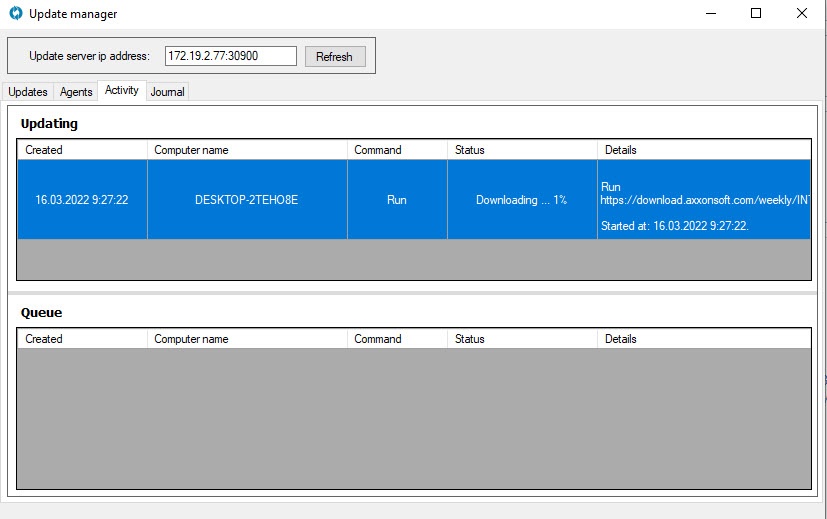
Task: Go to the Journal tab
Action: pos(168,92)
